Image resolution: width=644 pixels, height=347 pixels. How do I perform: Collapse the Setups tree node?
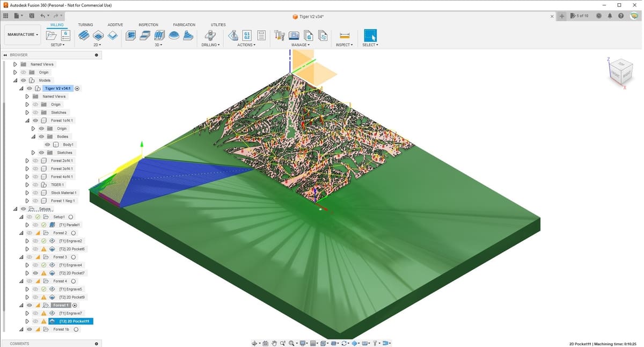(14, 209)
